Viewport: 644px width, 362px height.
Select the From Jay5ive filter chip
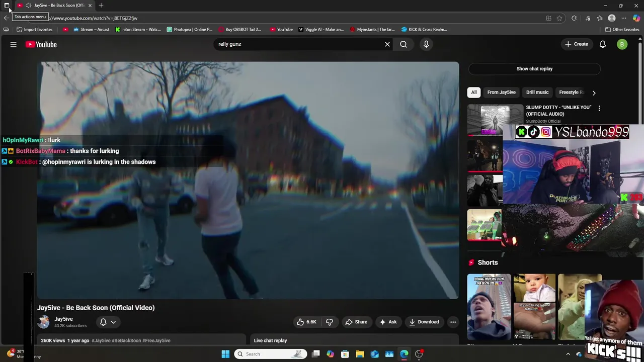[x=501, y=93]
